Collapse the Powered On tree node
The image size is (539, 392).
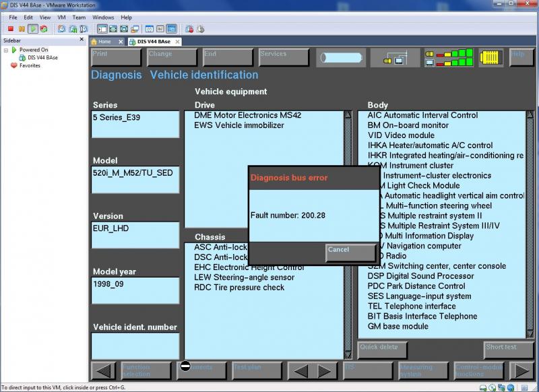pos(6,50)
